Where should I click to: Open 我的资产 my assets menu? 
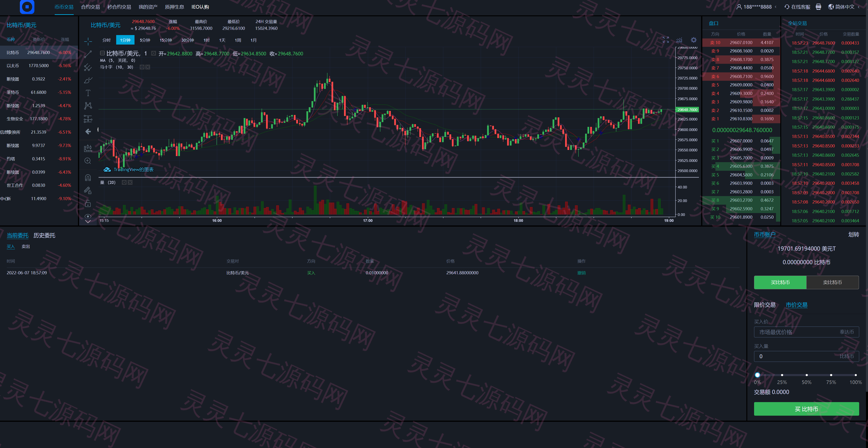(x=148, y=7)
